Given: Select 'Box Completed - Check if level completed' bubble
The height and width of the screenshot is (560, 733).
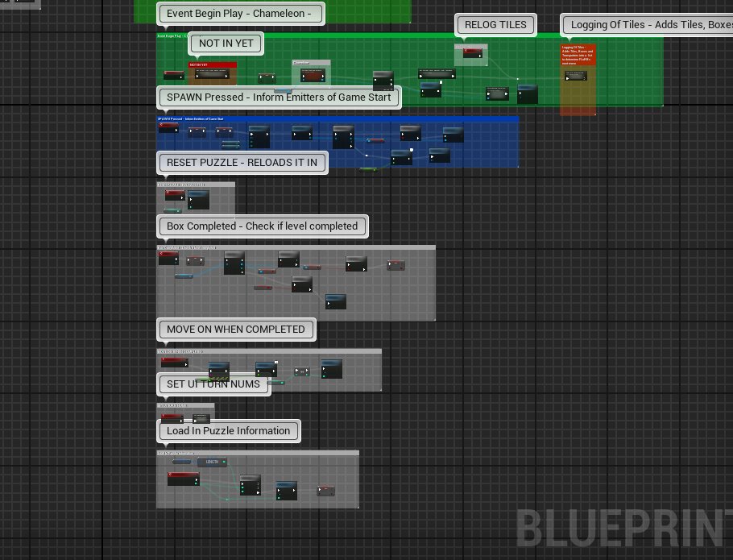Looking at the screenshot, I should click(x=263, y=226).
